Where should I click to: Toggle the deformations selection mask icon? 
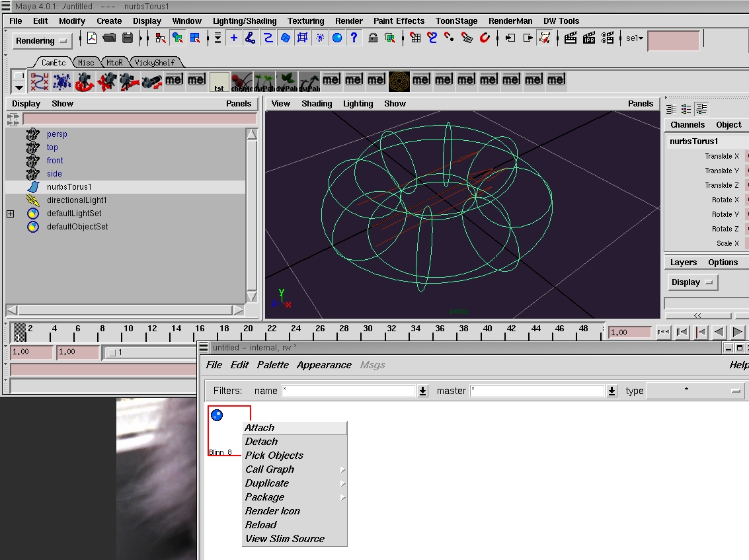click(x=302, y=38)
